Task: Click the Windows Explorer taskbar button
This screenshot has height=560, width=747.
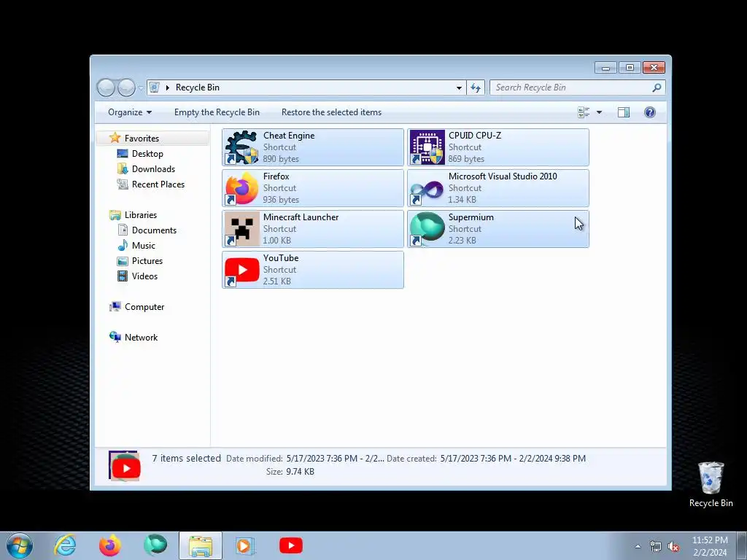Action: click(201, 545)
